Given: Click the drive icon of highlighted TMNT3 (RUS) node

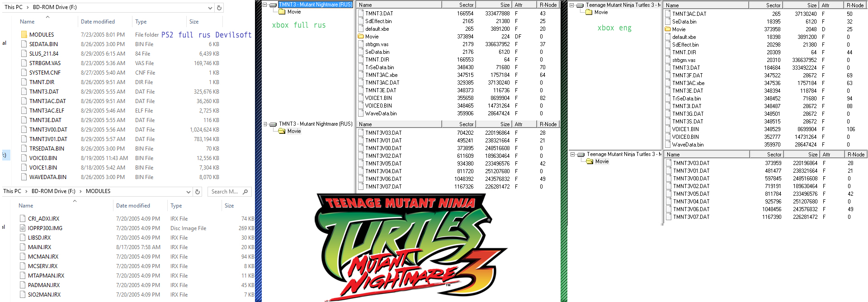Looking at the screenshot, I should (273, 5).
